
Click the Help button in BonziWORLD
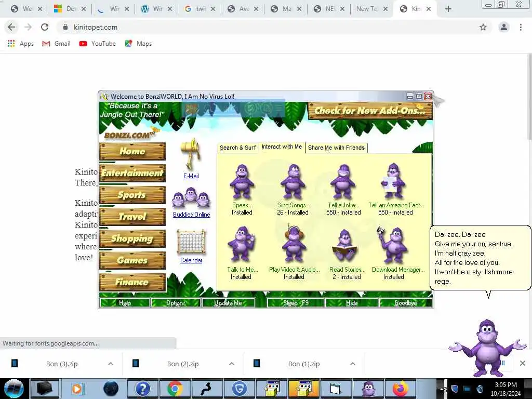[x=125, y=303]
